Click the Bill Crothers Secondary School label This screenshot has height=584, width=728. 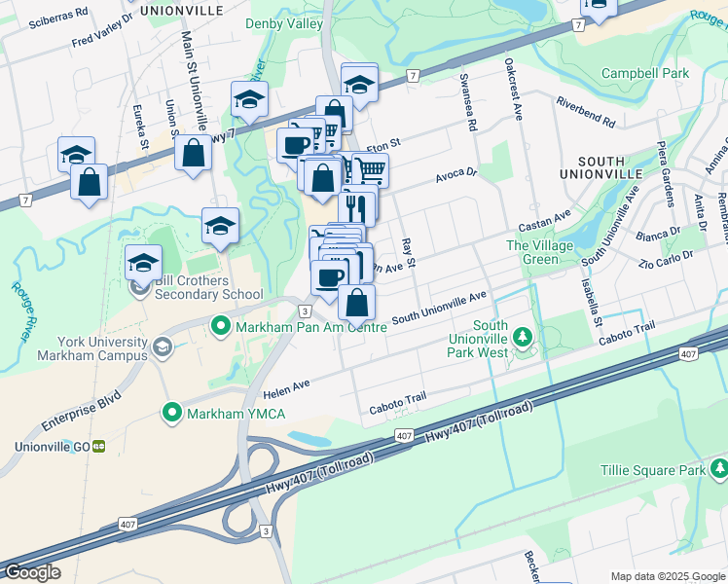pyautogui.click(x=209, y=287)
